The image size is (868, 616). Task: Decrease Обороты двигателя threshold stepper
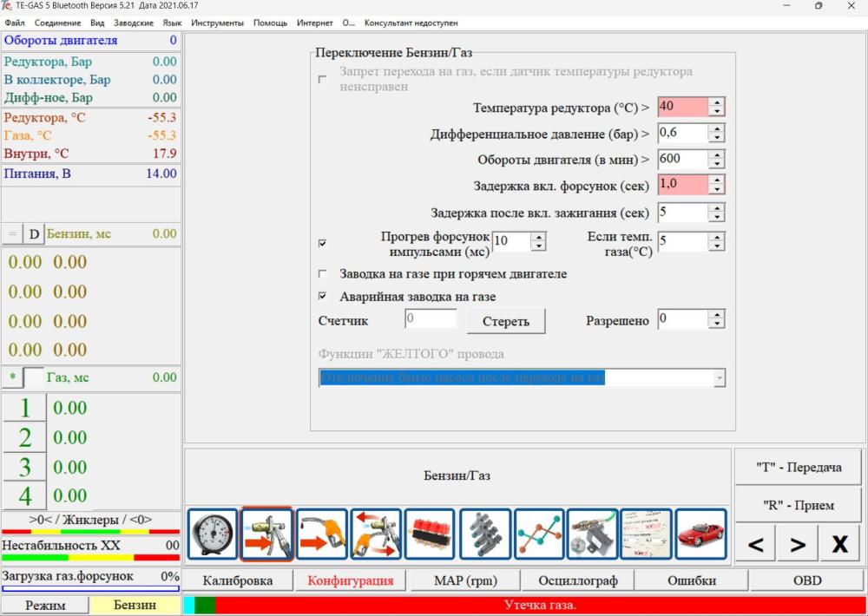click(x=717, y=164)
